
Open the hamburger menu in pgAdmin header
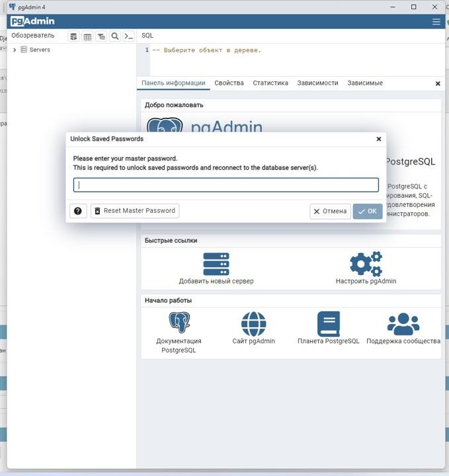coord(436,22)
